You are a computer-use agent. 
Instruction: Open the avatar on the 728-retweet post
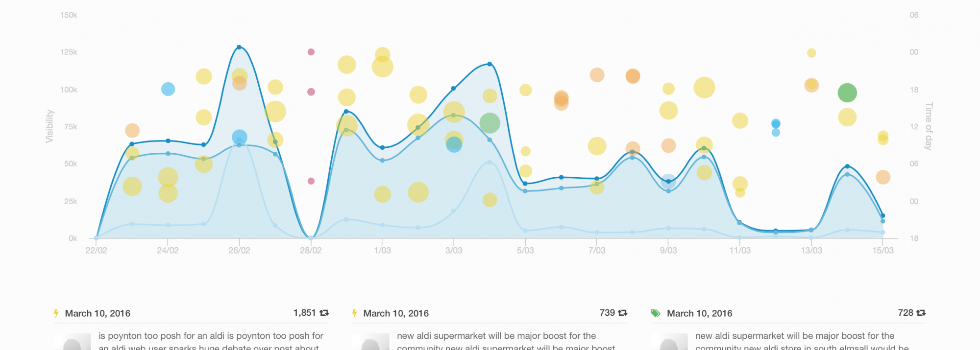click(669, 342)
